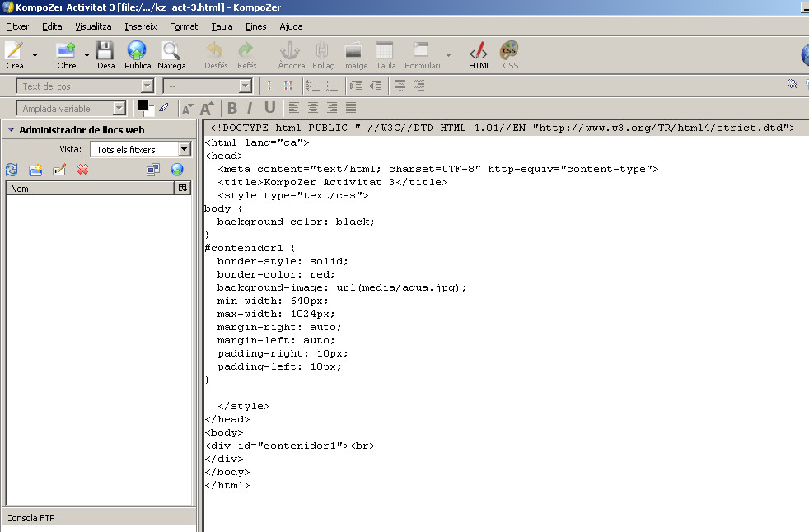Insert an anchor with Àncora icon

tap(290, 50)
